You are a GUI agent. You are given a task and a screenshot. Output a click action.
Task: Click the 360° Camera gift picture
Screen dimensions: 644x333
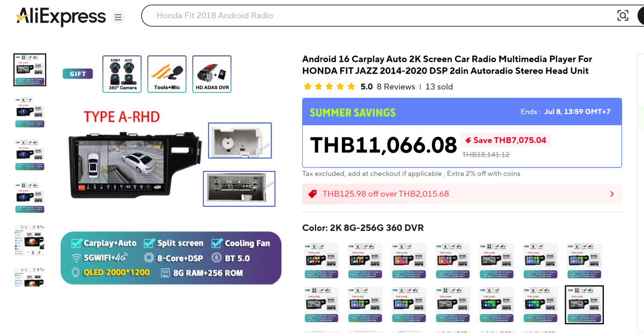122,74
